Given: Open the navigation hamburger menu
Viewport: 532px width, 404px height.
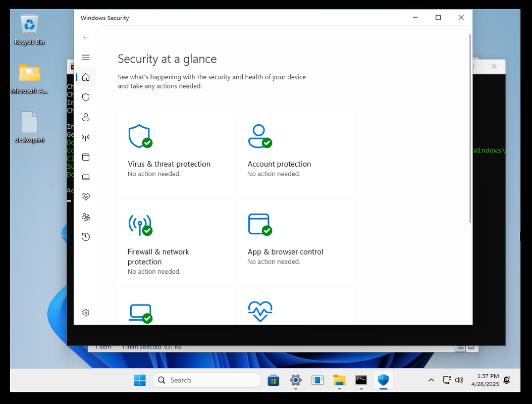Looking at the screenshot, I should pos(86,58).
